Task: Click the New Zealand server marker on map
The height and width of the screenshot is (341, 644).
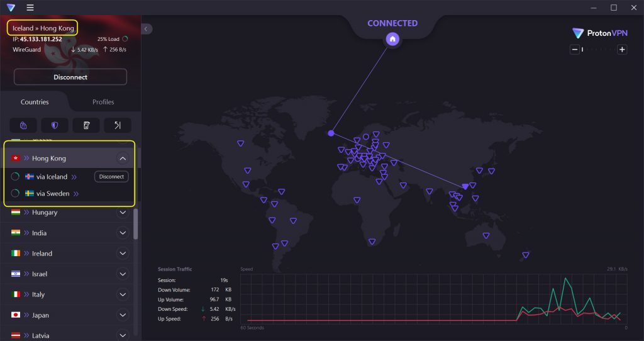Action: click(525, 255)
